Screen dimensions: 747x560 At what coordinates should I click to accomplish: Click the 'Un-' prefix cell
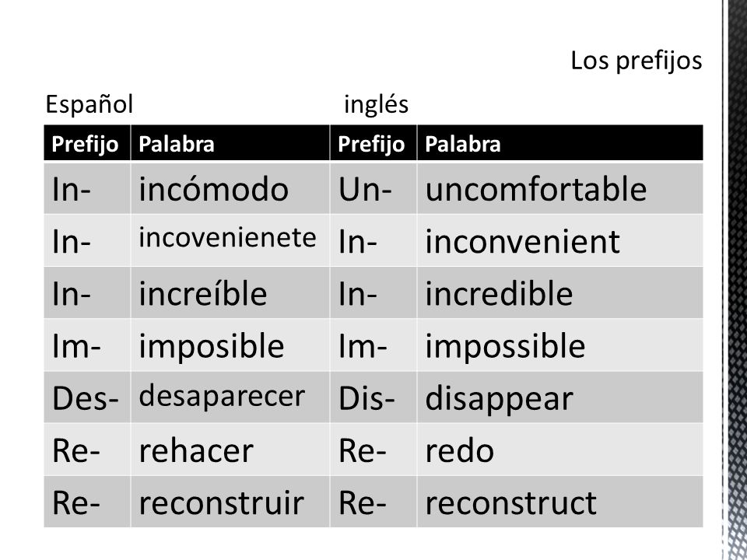point(373,188)
